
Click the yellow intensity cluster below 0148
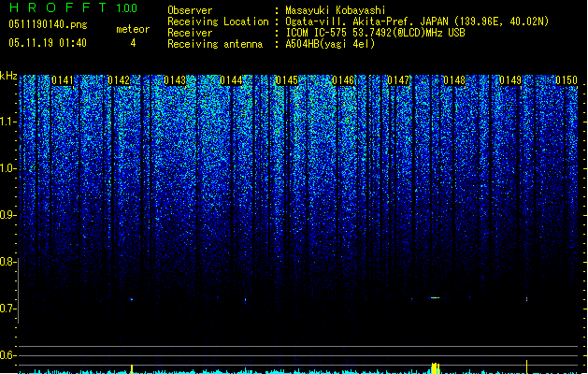pos(435,368)
